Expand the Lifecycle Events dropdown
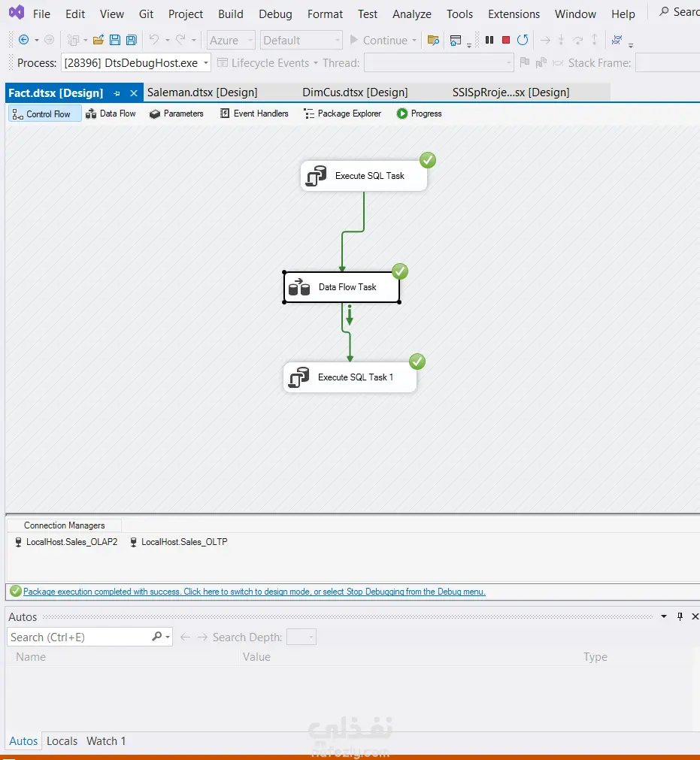The width and height of the screenshot is (700, 760). (x=316, y=63)
